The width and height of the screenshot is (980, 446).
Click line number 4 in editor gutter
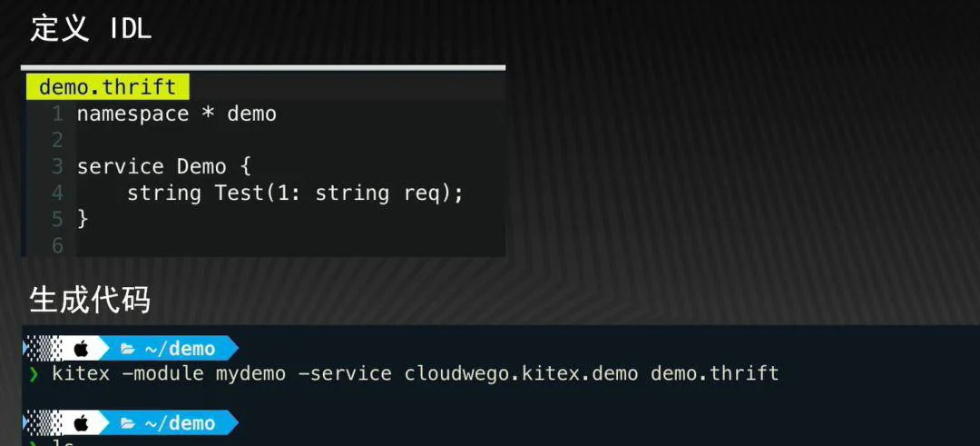tap(58, 193)
